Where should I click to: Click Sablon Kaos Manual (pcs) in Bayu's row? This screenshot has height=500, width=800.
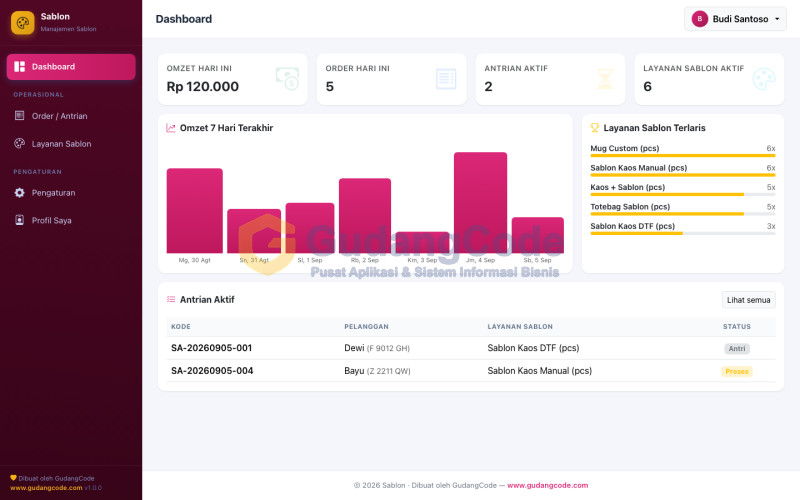click(539, 371)
